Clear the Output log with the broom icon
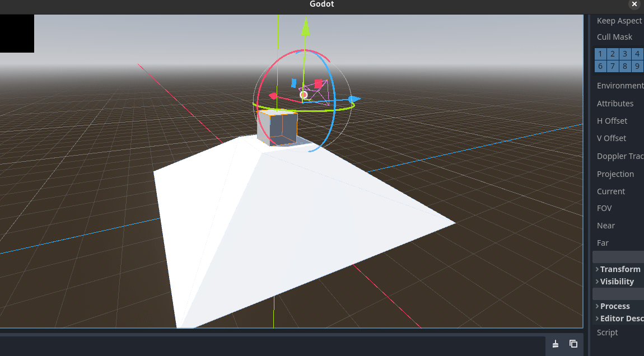This screenshot has height=356, width=644. pos(555,344)
